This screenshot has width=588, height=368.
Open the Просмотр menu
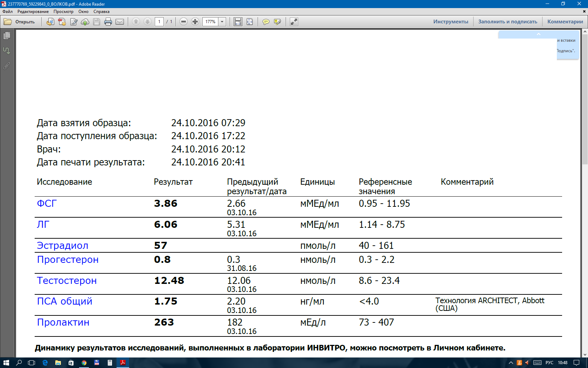(63, 12)
